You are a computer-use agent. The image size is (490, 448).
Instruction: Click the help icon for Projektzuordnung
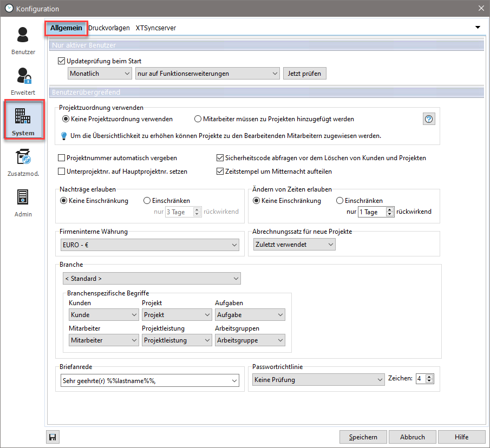(x=429, y=119)
